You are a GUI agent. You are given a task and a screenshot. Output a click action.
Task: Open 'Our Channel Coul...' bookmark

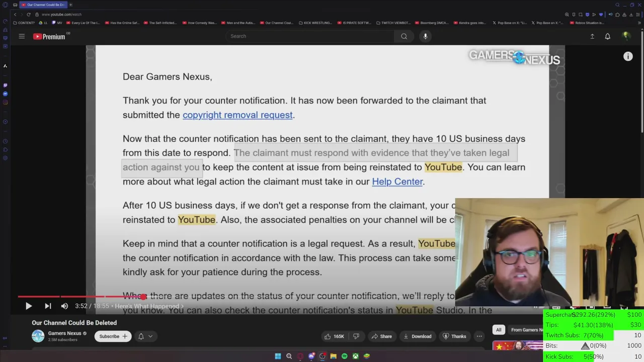click(276, 23)
